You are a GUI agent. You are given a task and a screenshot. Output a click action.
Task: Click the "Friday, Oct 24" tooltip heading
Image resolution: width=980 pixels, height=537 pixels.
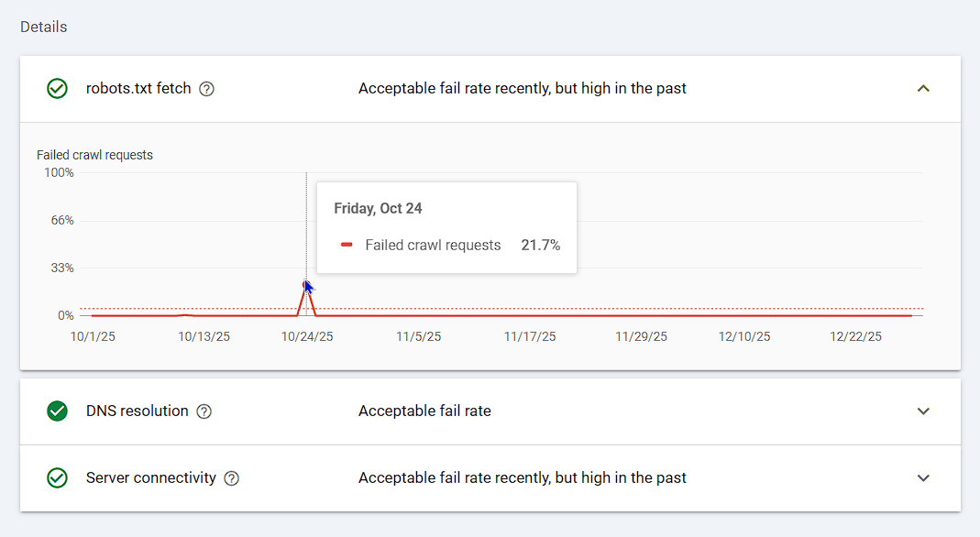click(378, 208)
